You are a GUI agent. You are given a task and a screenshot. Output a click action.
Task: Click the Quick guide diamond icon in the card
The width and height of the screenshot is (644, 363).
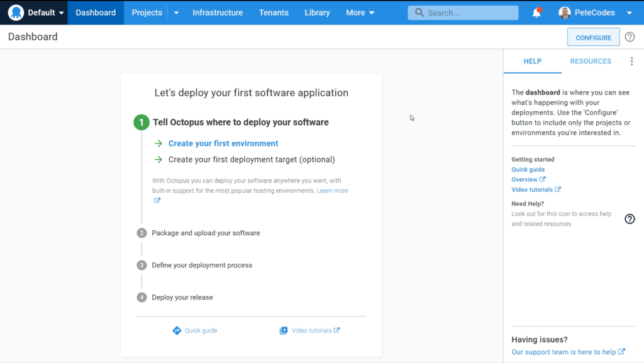[177, 330]
